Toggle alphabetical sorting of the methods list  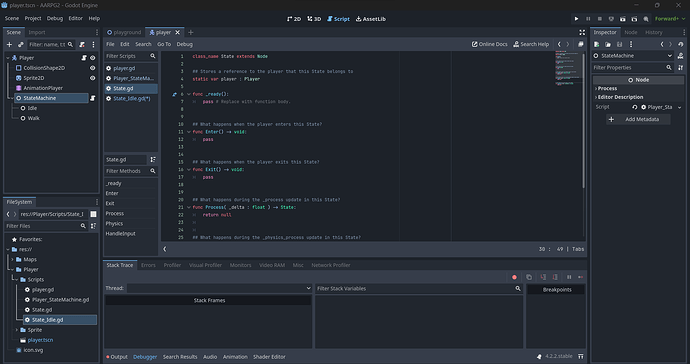153,159
